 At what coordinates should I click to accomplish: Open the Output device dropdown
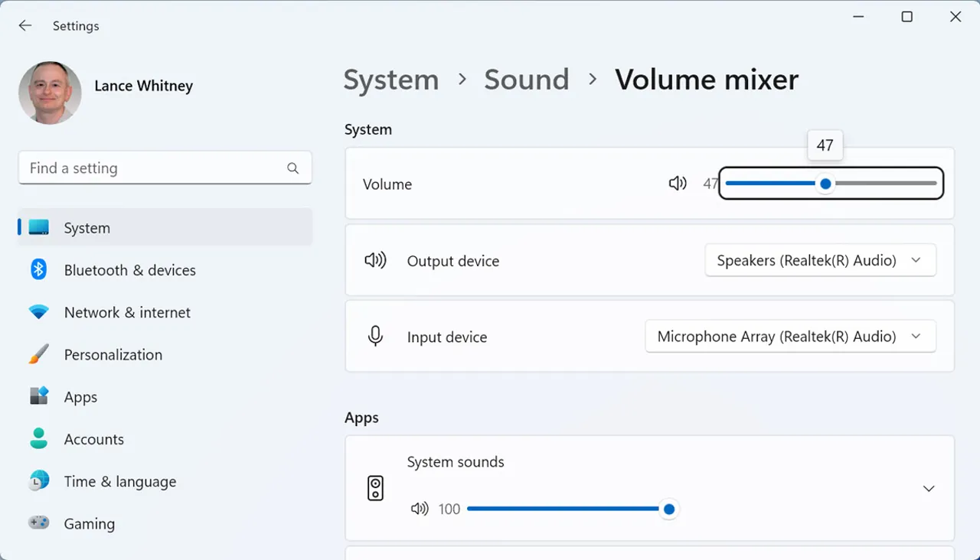(820, 261)
